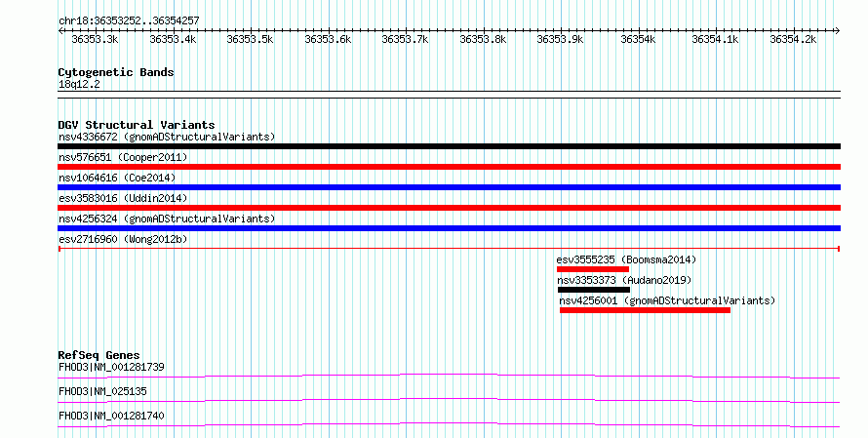Image resolution: width=868 pixels, height=438 pixels.
Task: Click the blue nsv4256324 variant bar
Action: tap(449, 228)
